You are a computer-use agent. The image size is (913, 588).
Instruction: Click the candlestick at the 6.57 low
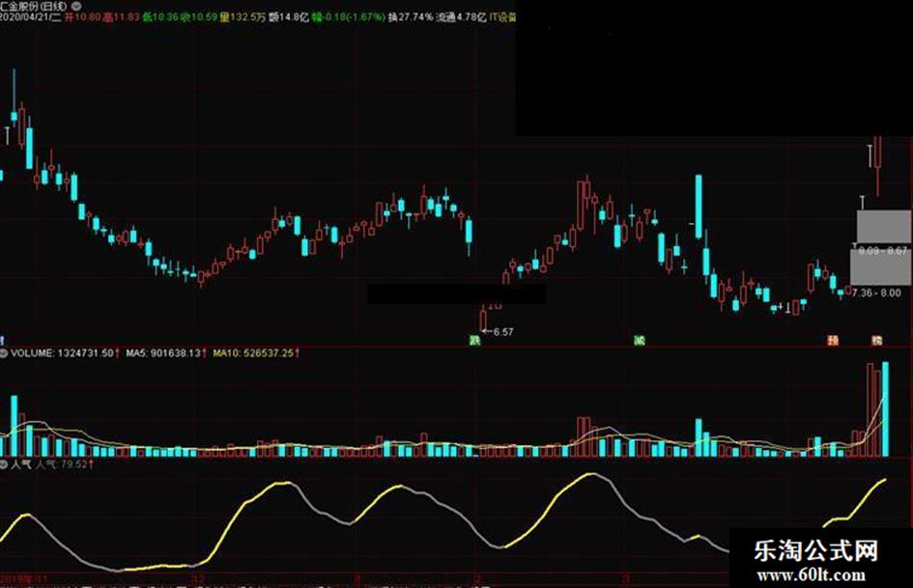[x=483, y=319]
